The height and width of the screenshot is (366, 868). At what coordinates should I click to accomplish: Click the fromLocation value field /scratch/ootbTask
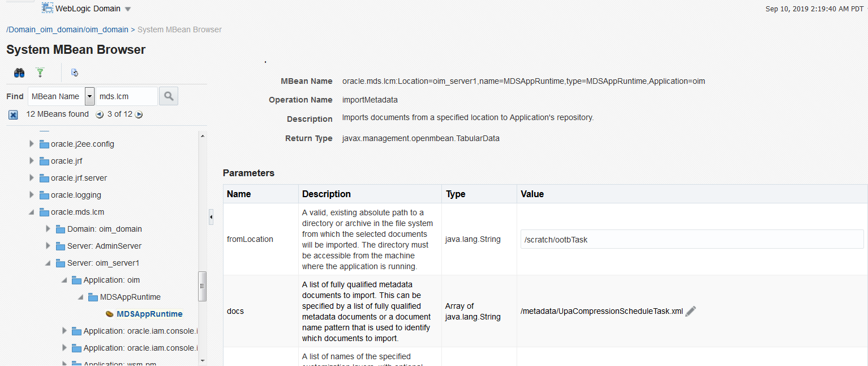tap(692, 240)
